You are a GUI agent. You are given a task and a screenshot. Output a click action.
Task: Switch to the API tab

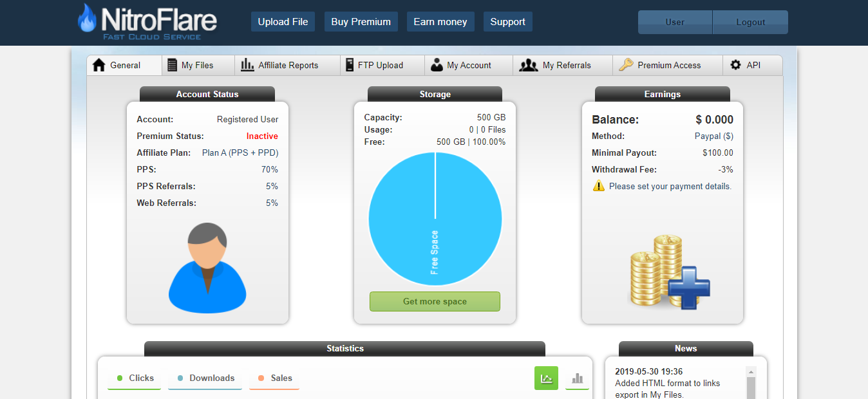click(753, 65)
